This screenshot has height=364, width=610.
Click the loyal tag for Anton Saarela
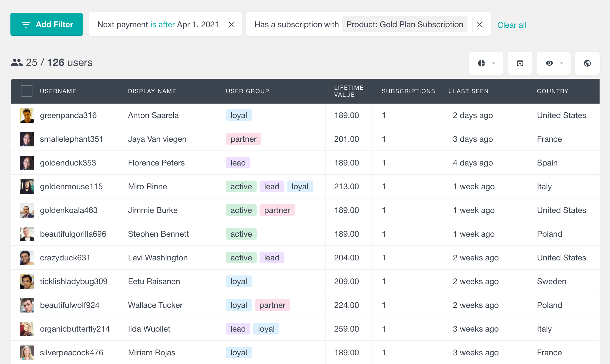(x=239, y=115)
